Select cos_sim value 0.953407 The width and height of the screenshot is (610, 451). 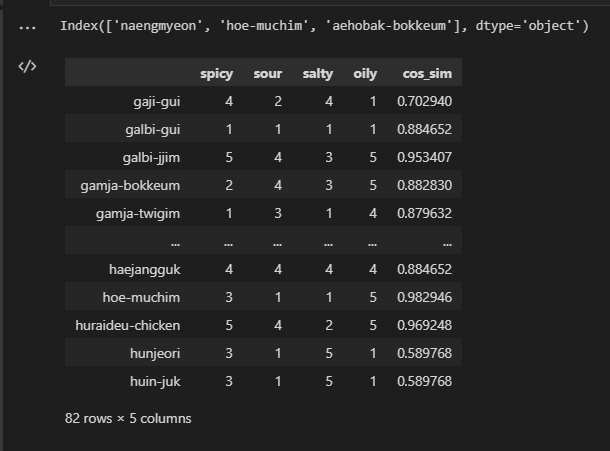click(424, 157)
